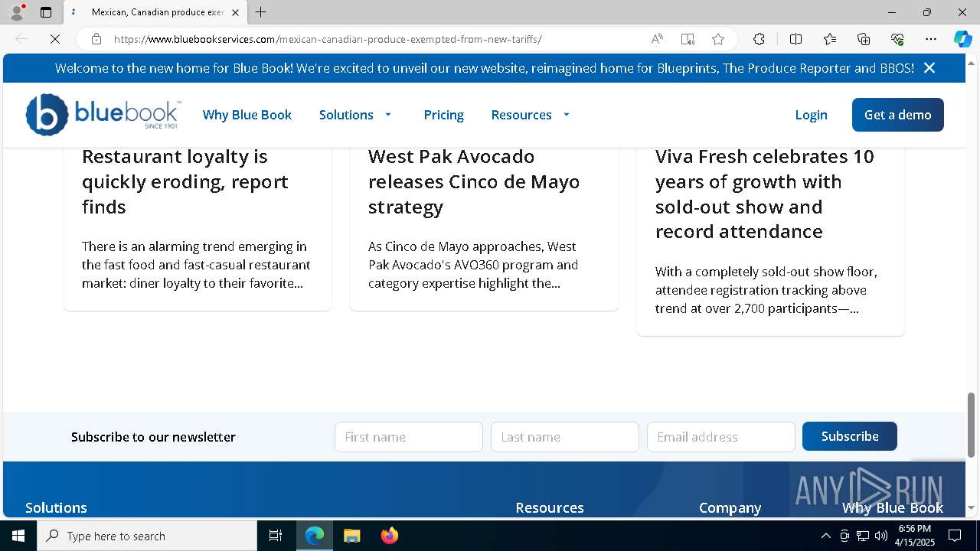Close the Mexican, Canadian produce tab
This screenshot has width=980, height=551.
coord(235,12)
